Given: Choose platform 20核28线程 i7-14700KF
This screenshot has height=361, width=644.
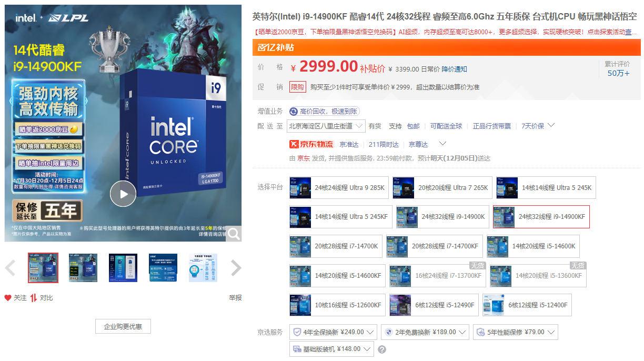Looking at the screenshot, I should tap(435, 246).
